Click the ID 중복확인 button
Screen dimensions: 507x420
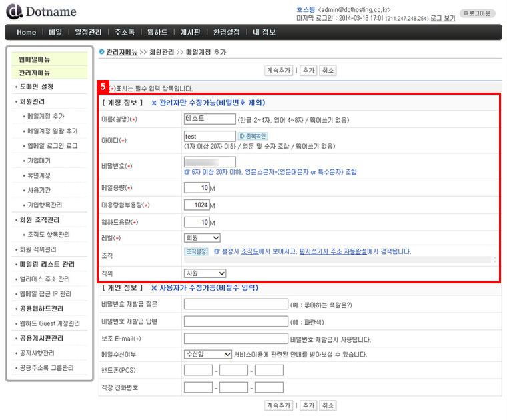coord(252,136)
